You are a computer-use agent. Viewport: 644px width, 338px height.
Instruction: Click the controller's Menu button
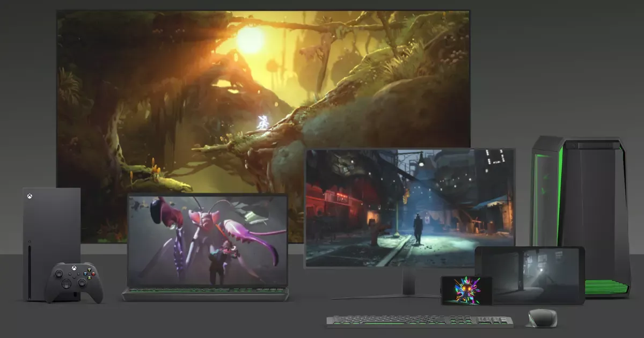click(78, 274)
